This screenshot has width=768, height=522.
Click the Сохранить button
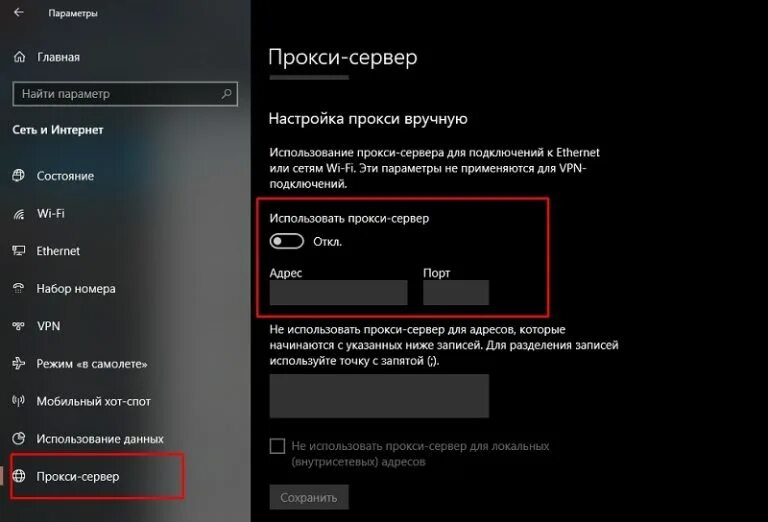pyautogui.click(x=309, y=497)
